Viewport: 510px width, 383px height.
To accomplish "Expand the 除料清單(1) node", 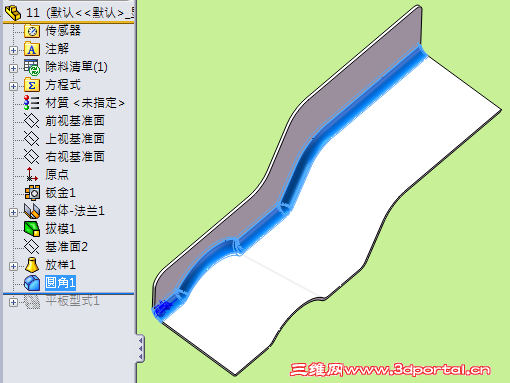I will coord(13,68).
